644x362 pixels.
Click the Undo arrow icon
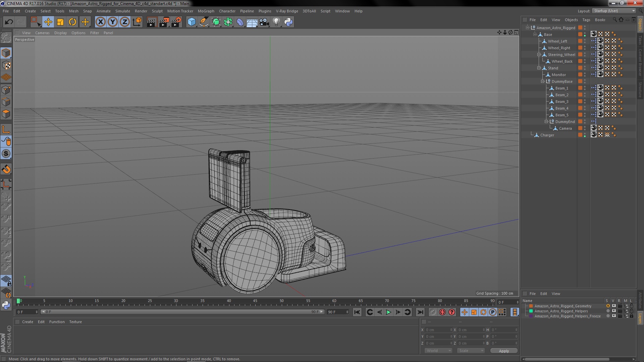9,22
